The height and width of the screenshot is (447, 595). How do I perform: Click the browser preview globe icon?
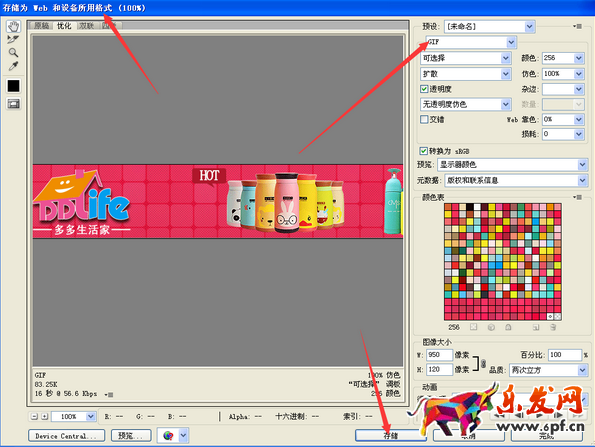pyautogui.click(x=168, y=436)
